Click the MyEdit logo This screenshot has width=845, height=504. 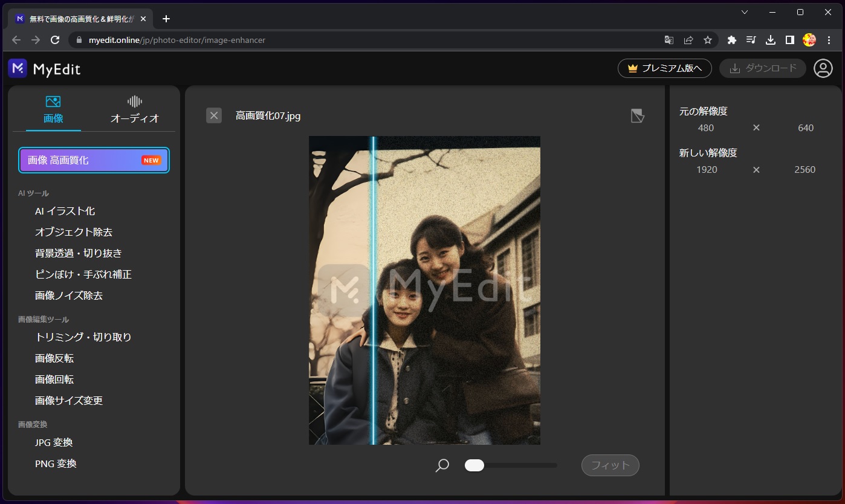tap(45, 68)
